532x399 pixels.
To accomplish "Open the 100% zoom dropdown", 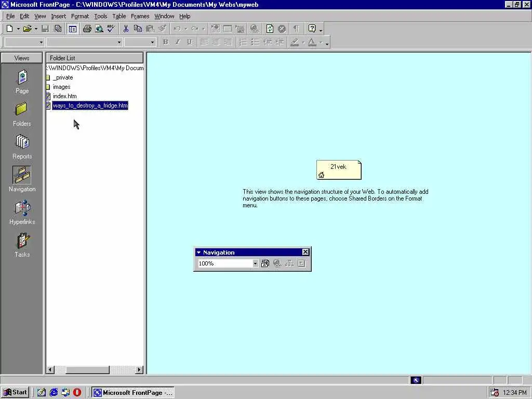I will (x=255, y=263).
